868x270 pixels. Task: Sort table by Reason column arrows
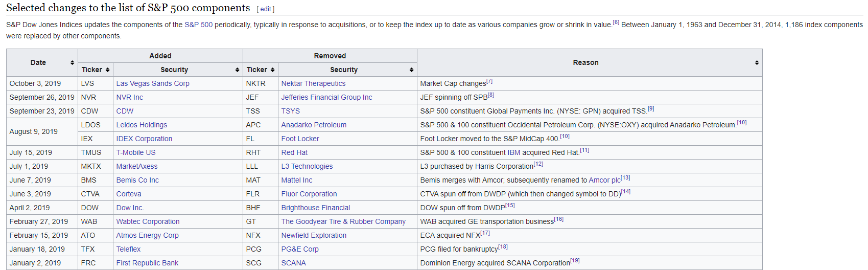tap(757, 62)
